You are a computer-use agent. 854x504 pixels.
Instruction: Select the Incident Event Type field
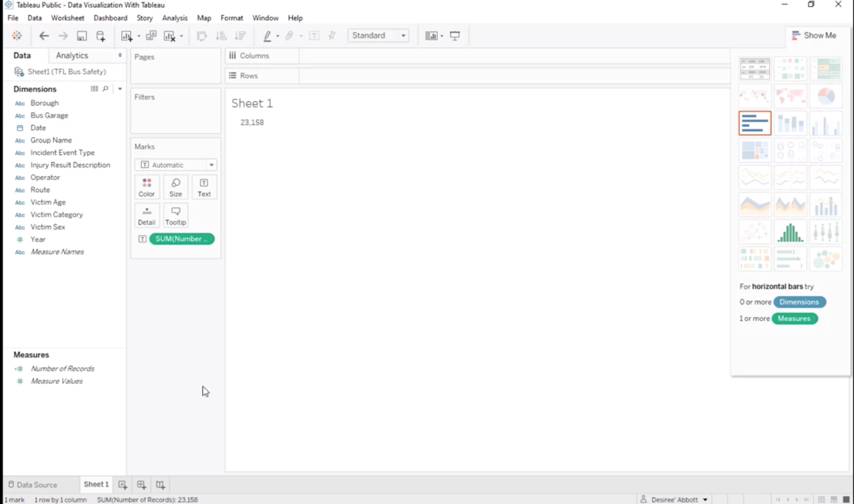pos(62,153)
